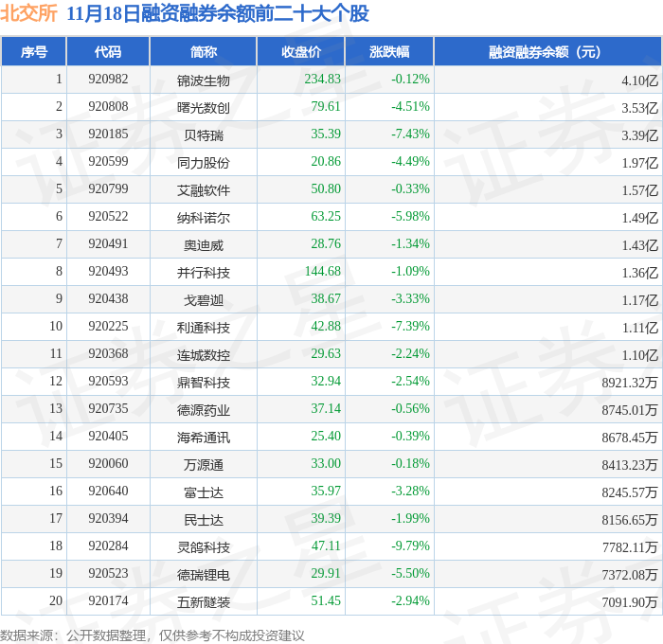Select stock name 奥迪威

(x=204, y=245)
